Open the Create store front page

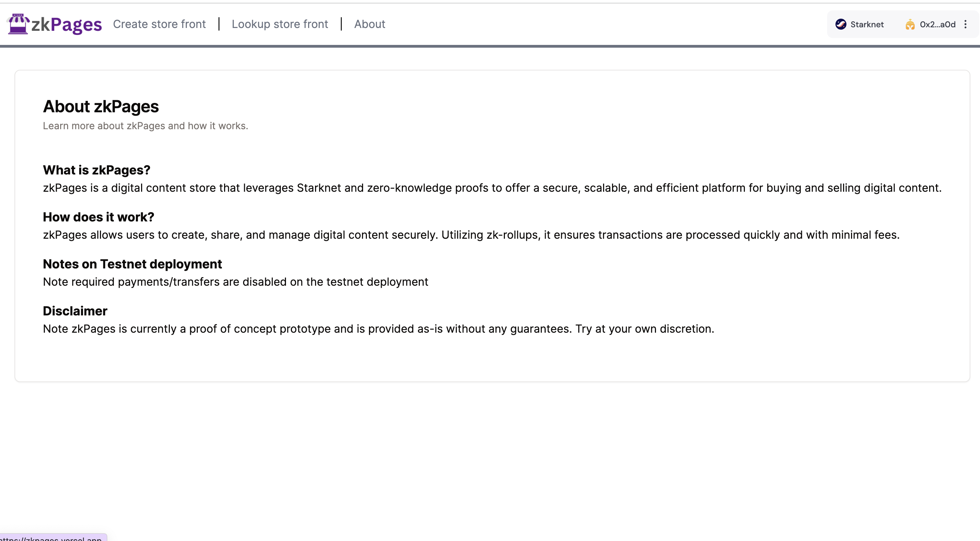(x=159, y=24)
